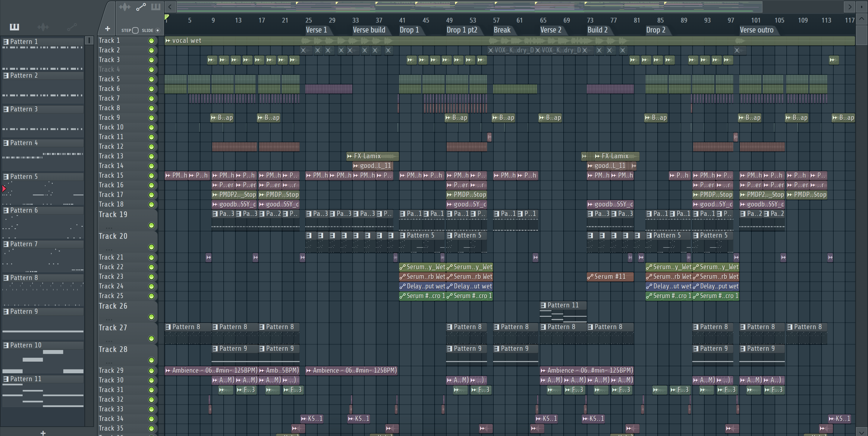Jump to the Verse 1 marker
868x436 pixels.
316,30
